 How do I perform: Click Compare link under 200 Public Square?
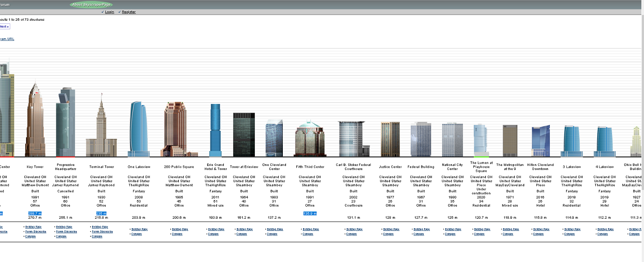point(177,234)
